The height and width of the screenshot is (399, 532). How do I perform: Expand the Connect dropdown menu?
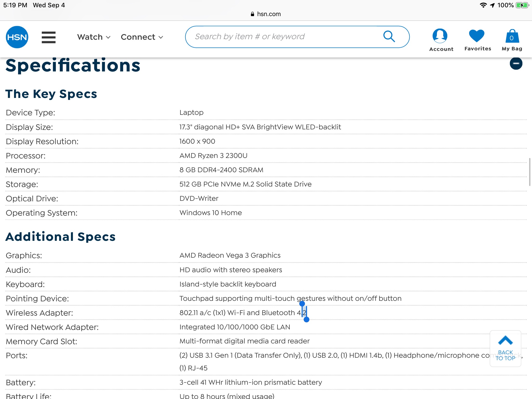(142, 37)
